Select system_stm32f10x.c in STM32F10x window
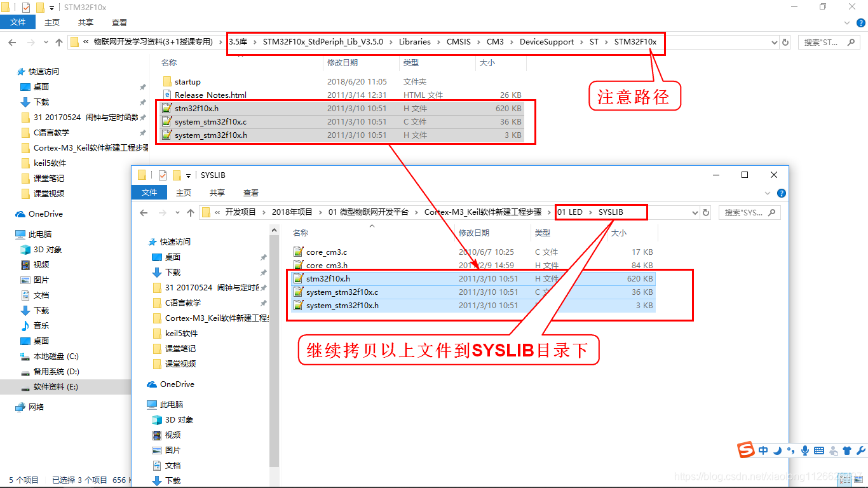The width and height of the screenshot is (868, 488). coord(342,122)
